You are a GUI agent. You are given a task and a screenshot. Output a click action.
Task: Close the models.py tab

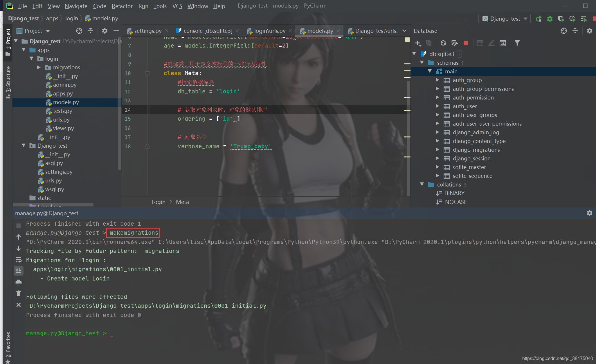tap(338, 31)
